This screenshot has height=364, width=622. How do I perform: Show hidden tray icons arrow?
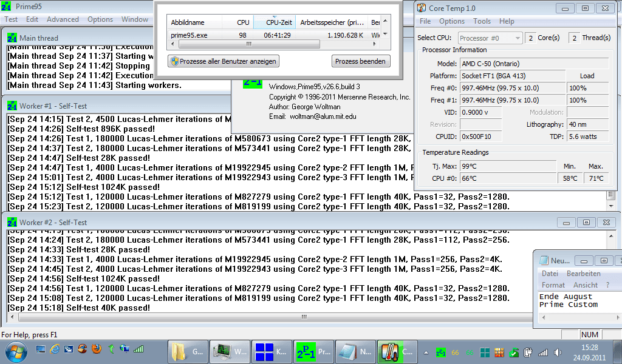click(x=426, y=352)
